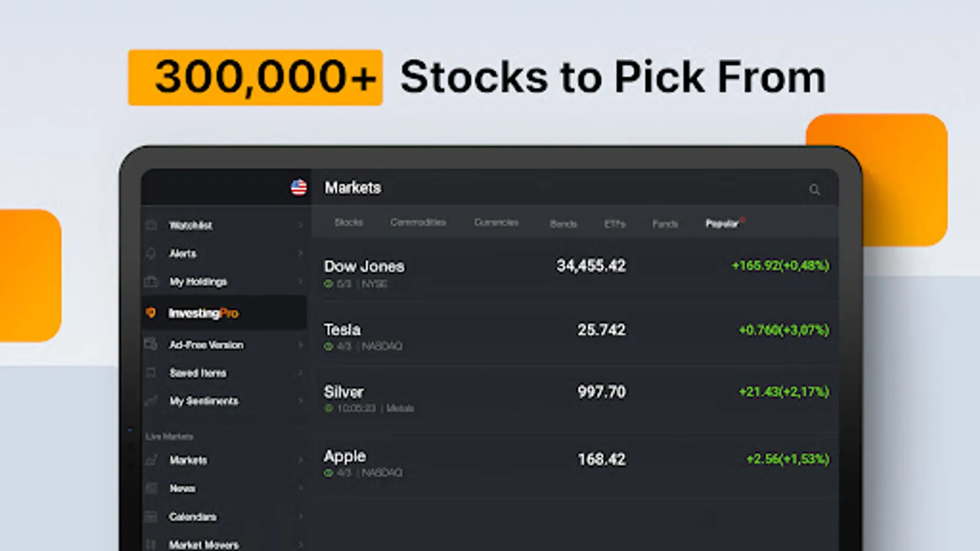Viewport: 980px width, 551px height.
Task: Select the Apple price change value
Action: 788,459
